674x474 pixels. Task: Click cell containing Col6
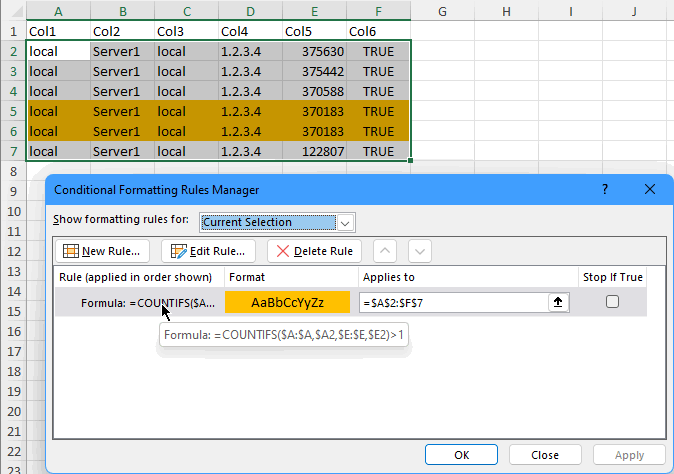(x=378, y=31)
